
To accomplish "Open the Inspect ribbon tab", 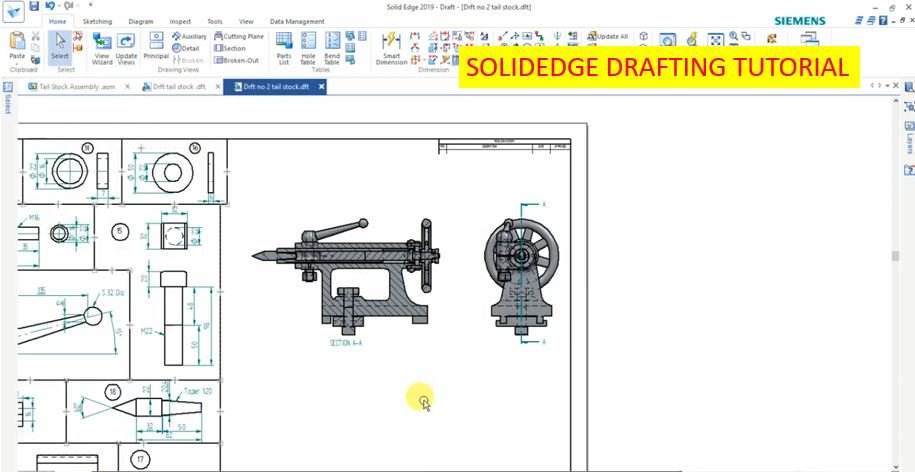I will (x=180, y=21).
